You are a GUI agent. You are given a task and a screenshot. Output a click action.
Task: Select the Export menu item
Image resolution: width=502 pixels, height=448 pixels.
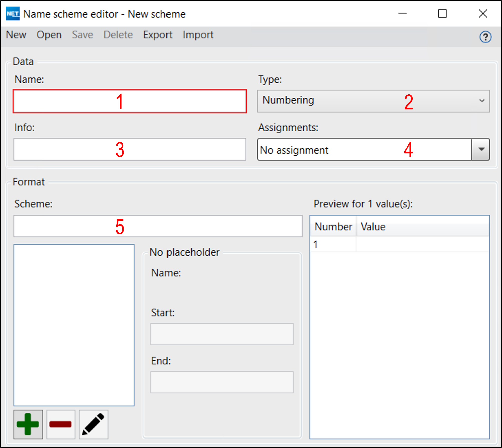pos(157,35)
